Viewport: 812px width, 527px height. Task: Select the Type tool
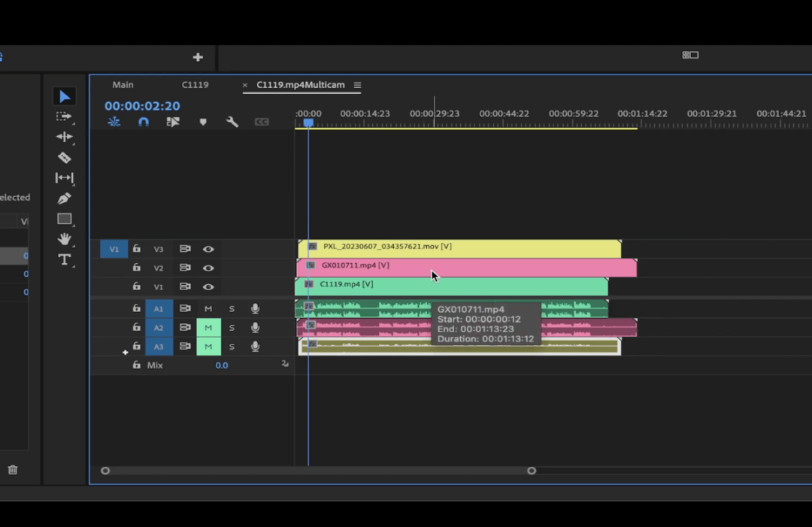64,260
